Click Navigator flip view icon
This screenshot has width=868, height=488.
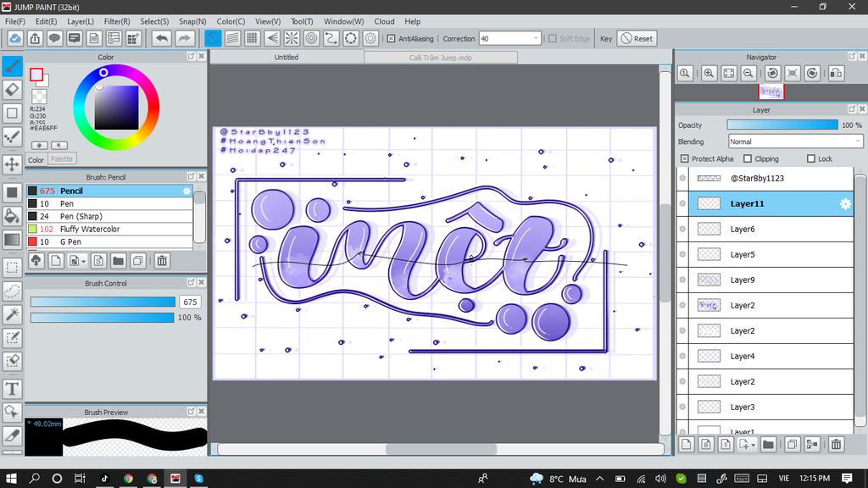836,73
